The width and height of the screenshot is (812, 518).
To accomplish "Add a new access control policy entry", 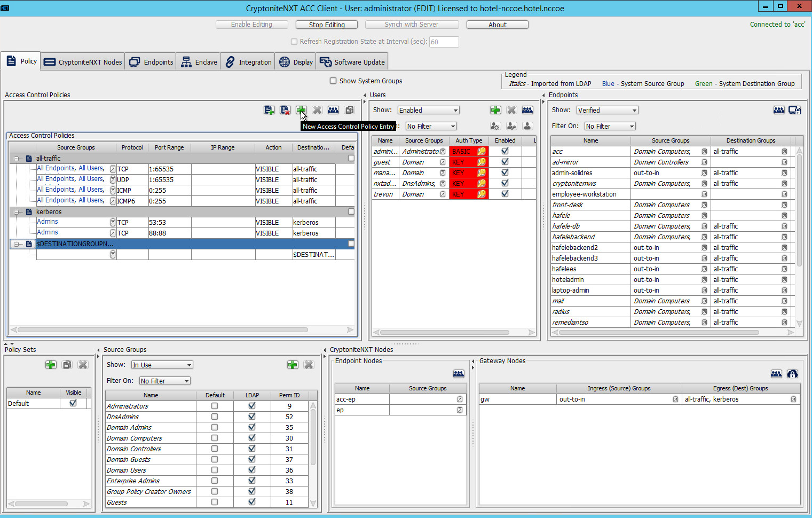I will (x=301, y=110).
